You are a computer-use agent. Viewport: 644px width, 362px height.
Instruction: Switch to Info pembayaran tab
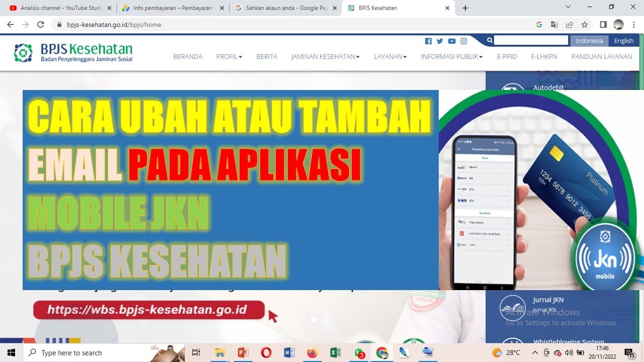[173, 8]
